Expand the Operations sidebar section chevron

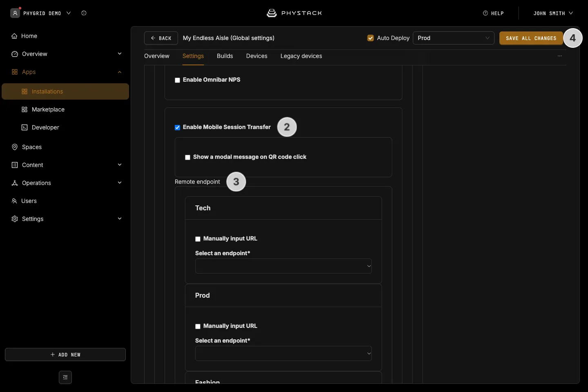tap(120, 183)
